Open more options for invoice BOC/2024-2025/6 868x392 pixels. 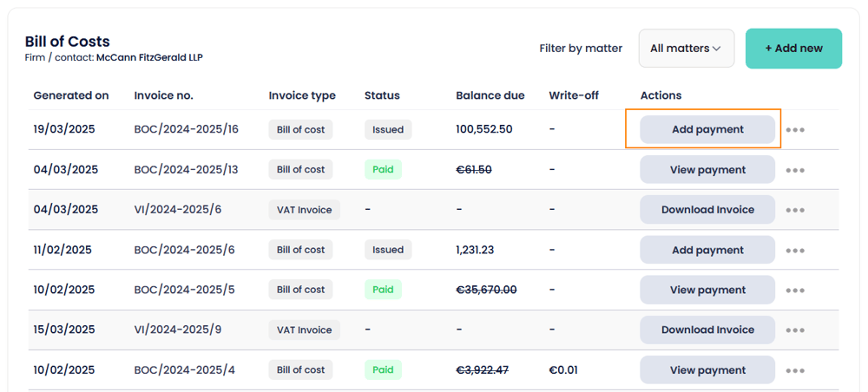click(795, 251)
